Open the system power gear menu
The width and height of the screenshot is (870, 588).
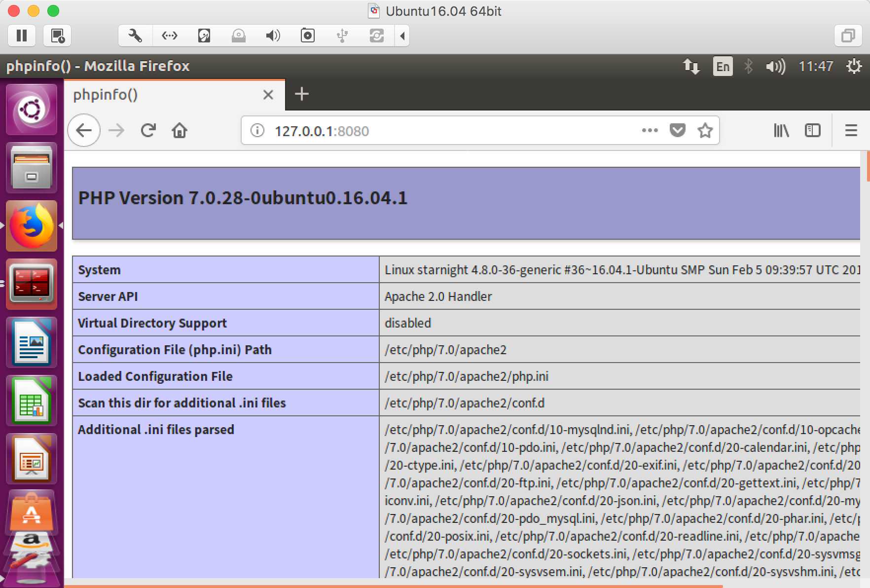click(x=854, y=66)
